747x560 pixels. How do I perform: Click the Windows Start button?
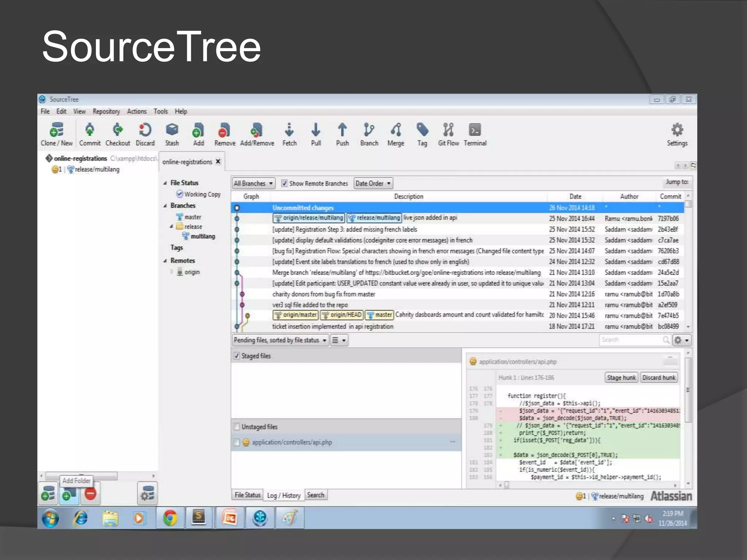tap(50, 518)
